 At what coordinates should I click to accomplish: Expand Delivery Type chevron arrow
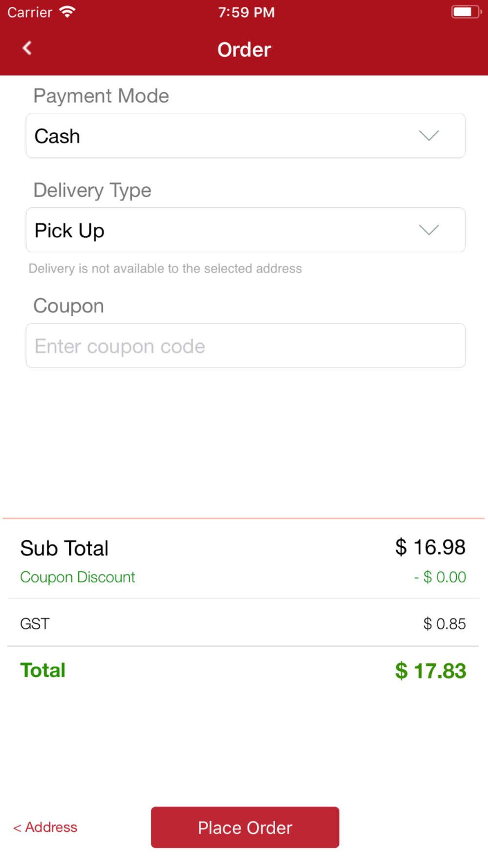[x=429, y=229]
